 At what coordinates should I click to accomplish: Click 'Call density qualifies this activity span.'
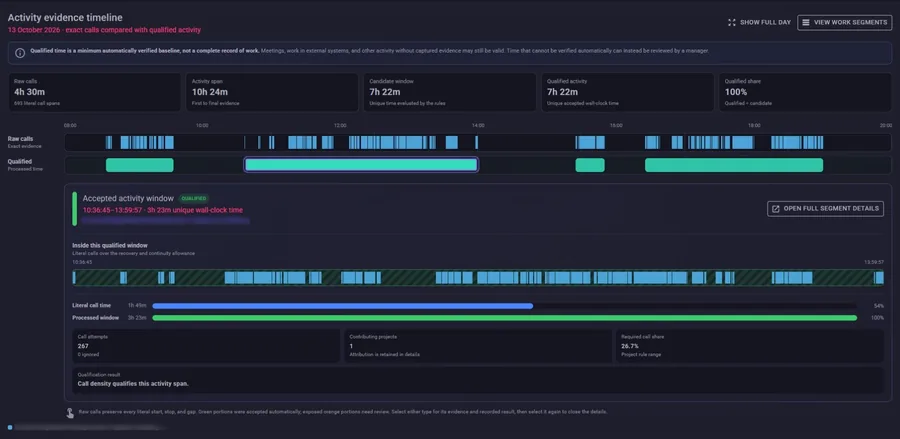(133, 383)
